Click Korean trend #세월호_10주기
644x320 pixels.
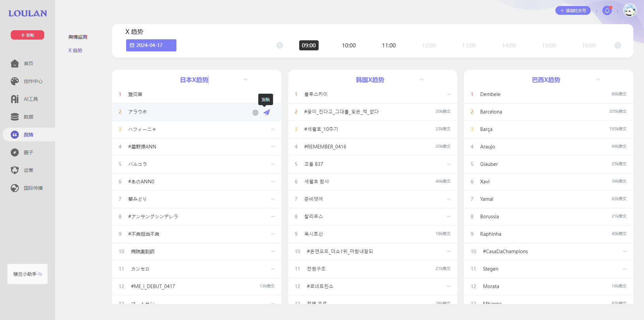click(x=321, y=129)
